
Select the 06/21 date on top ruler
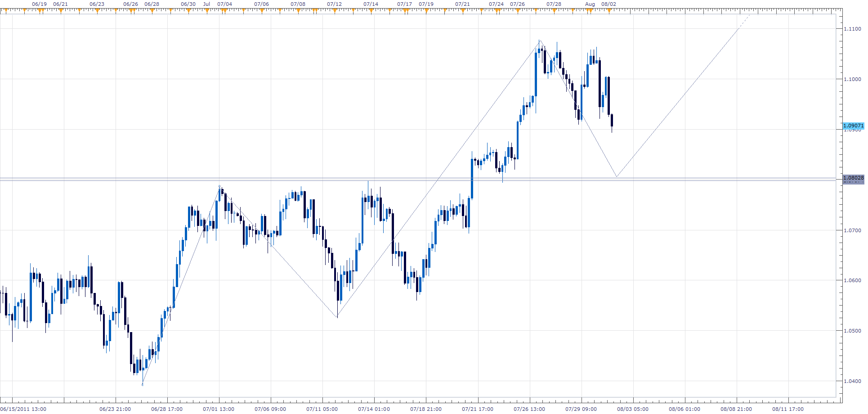coord(60,4)
